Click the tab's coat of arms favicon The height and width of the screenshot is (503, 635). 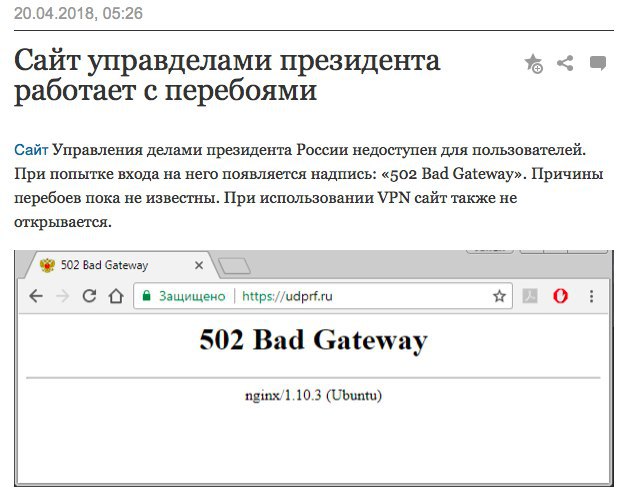click(x=47, y=265)
